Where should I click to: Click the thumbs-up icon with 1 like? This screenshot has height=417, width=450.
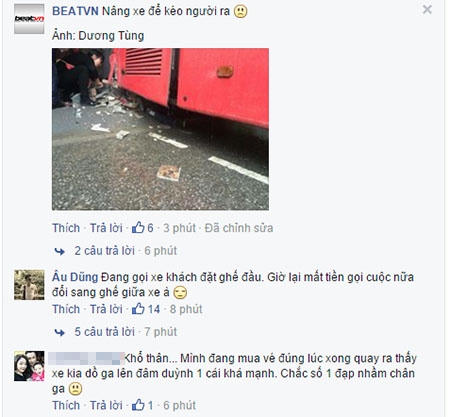tap(138, 405)
